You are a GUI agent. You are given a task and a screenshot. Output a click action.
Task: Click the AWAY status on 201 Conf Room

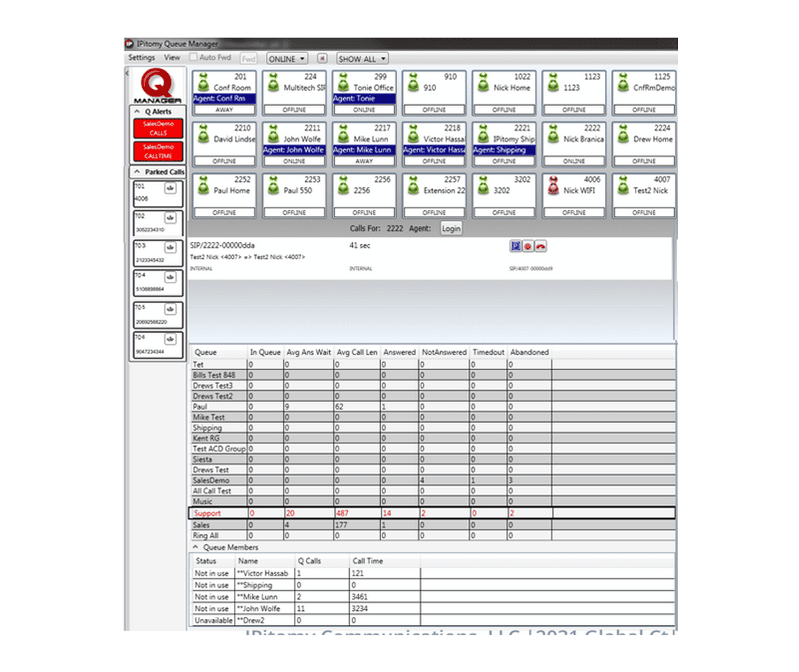pos(224,110)
